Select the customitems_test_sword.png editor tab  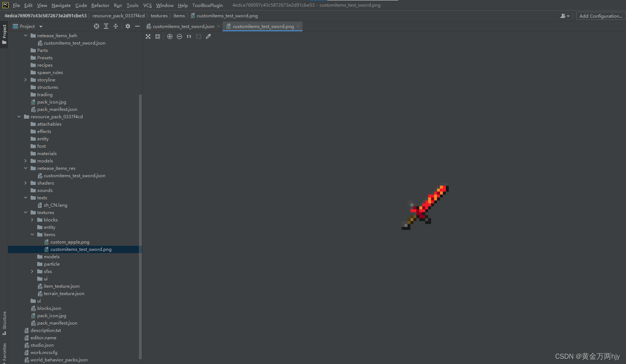tap(262, 26)
